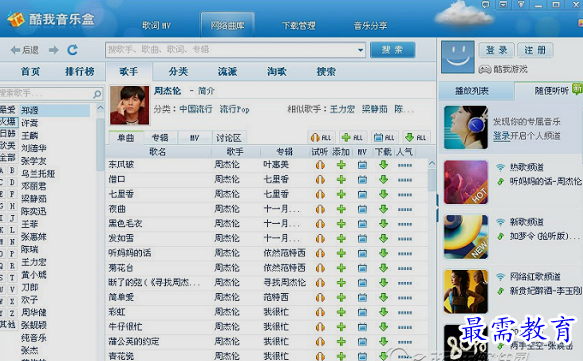Viewport: 583px width, 361px height.
Task: Click album 叶惠美 in 东风破 row
Action: (x=276, y=165)
